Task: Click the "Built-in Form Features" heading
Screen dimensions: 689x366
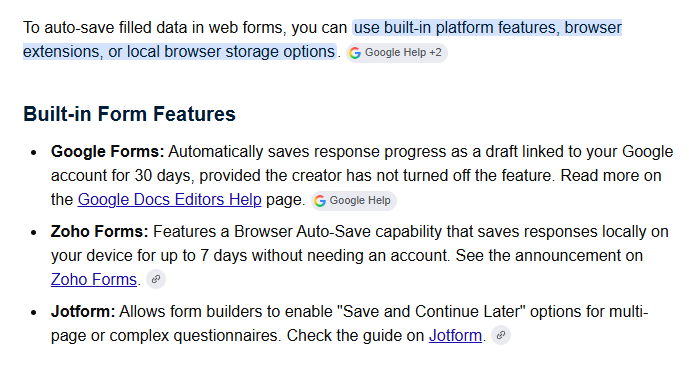Action: [129, 114]
